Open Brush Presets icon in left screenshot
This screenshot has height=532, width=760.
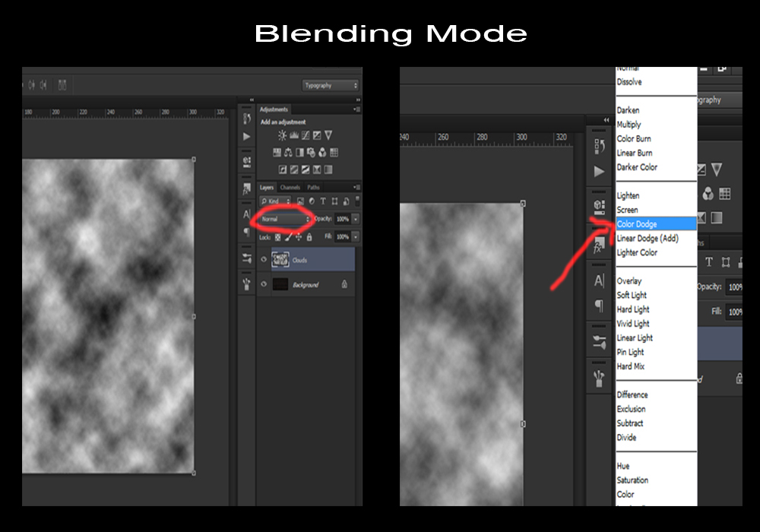(247, 258)
